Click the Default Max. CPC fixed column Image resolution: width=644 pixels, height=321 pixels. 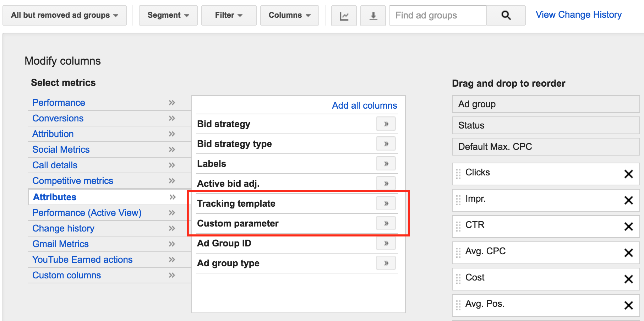(x=546, y=147)
